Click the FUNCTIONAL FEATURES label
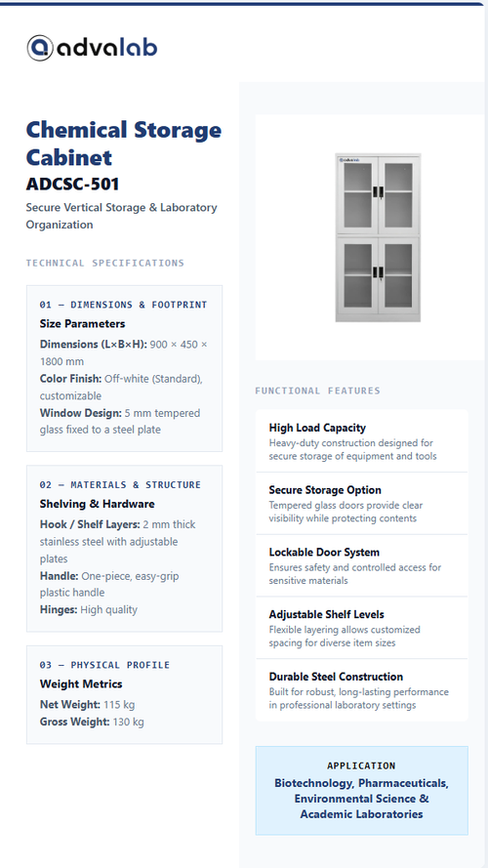 (x=317, y=391)
